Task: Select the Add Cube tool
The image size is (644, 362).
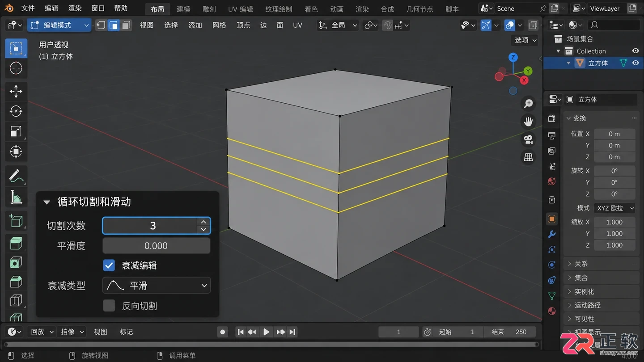Action: [x=16, y=220]
